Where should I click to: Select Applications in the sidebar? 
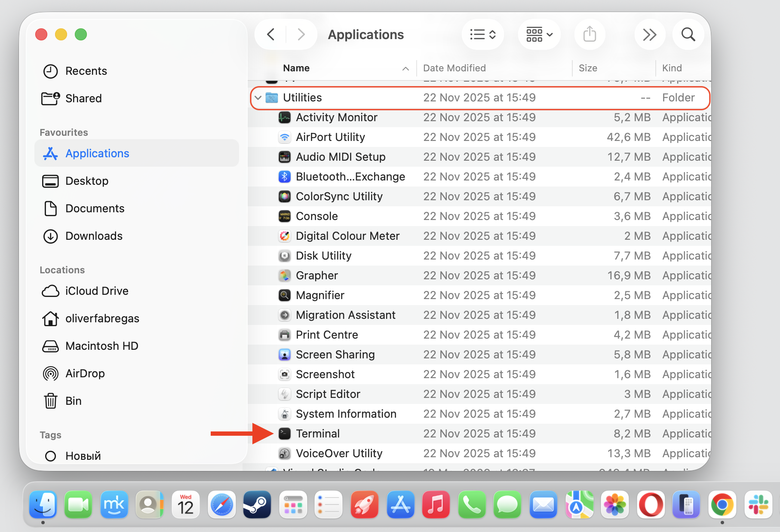pyautogui.click(x=136, y=153)
